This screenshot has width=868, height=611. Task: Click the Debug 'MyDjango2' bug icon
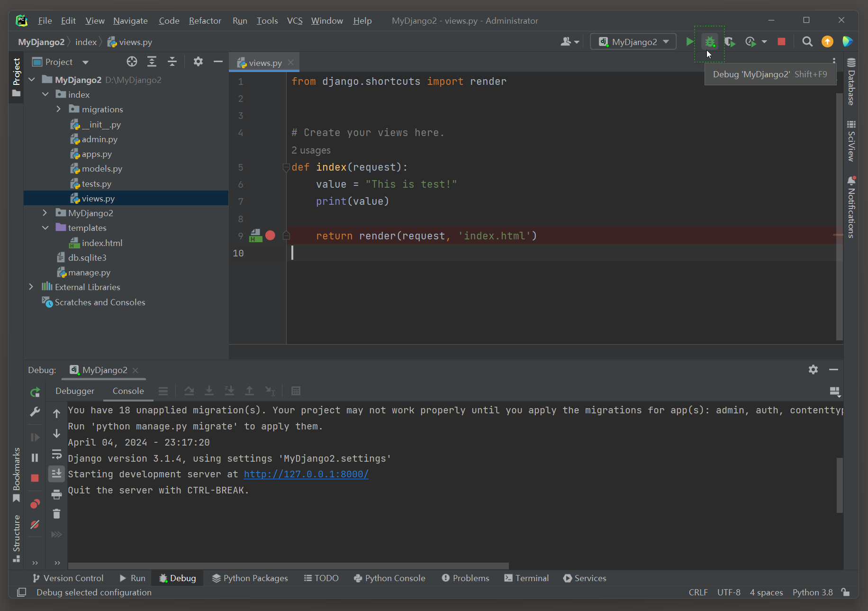click(710, 42)
